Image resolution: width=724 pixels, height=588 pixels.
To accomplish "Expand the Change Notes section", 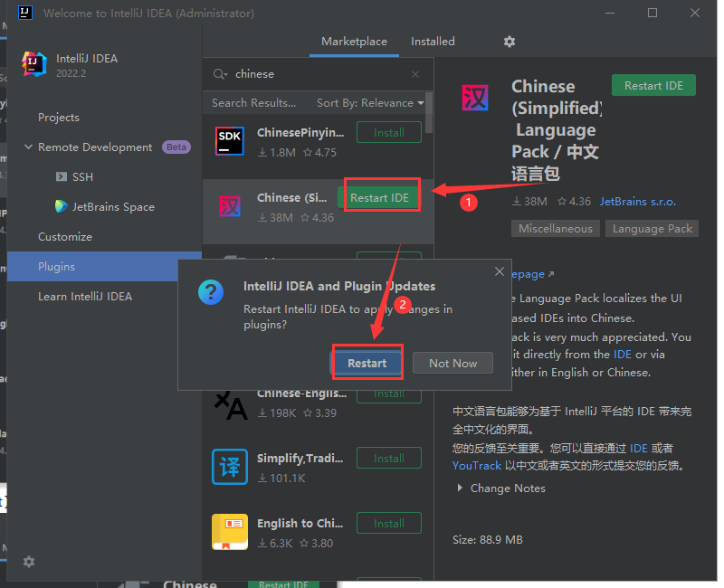I will click(461, 488).
